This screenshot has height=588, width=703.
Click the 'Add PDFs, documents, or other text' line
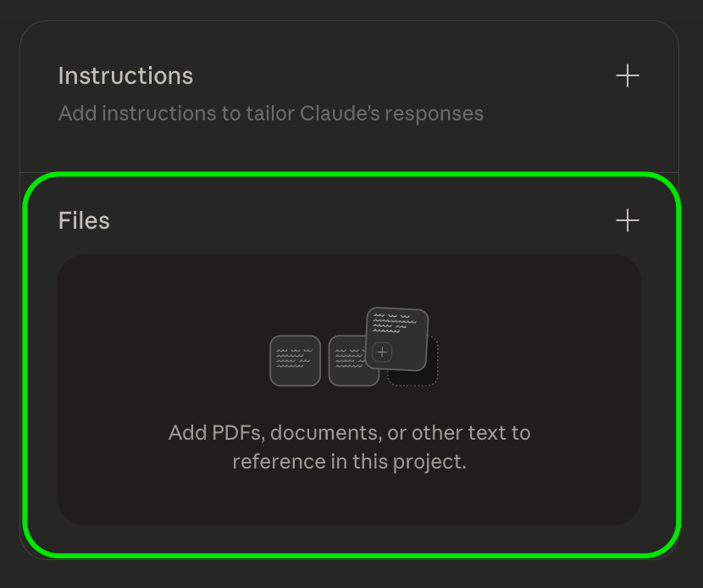349,433
